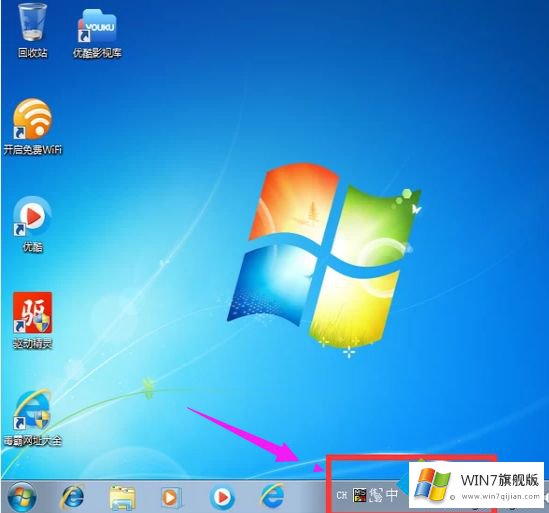Open the Windows Start menu orb
Image resolution: width=549 pixels, height=513 pixels.
point(21,497)
